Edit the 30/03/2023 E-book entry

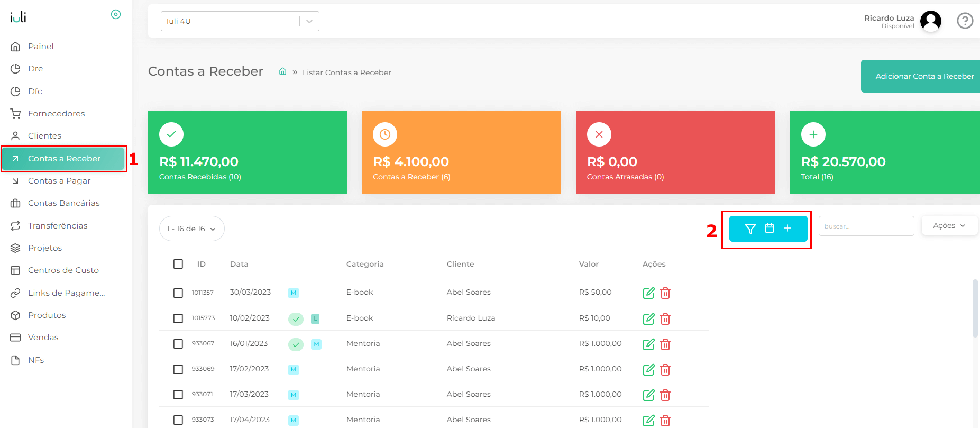[648, 293]
